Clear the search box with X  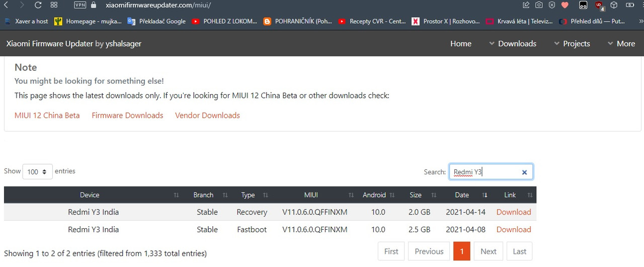pos(524,172)
